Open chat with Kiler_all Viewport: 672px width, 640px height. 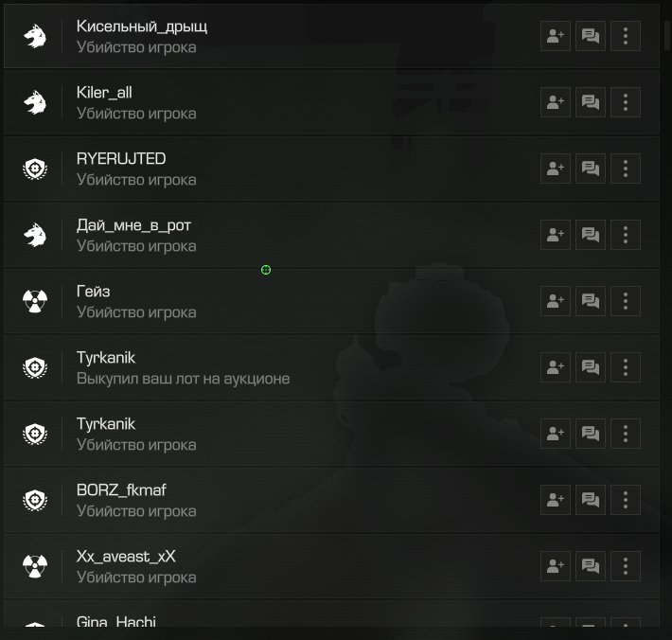[x=591, y=102]
